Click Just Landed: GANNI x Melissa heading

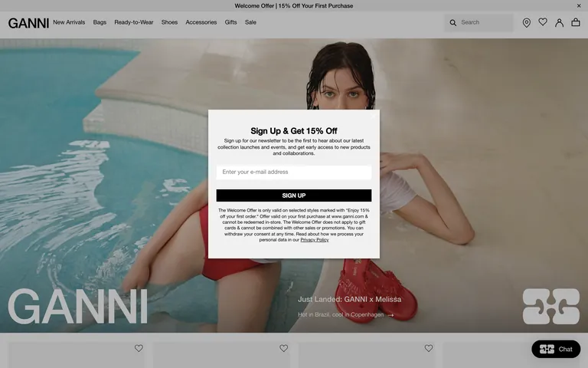click(x=349, y=299)
